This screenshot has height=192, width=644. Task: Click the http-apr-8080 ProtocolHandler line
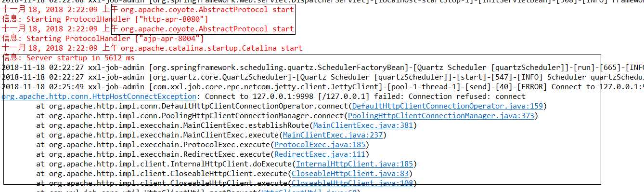[x=105, y=19]
